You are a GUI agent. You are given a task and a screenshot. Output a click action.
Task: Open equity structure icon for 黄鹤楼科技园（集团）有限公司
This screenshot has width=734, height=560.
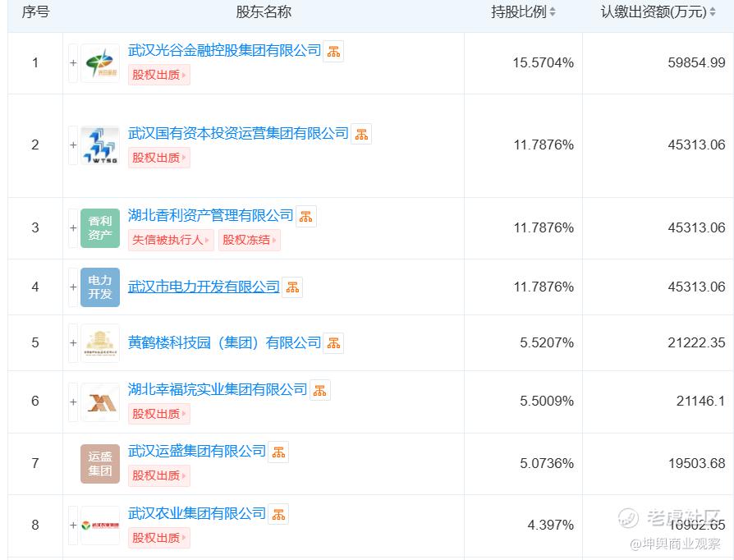click(333, 343)
